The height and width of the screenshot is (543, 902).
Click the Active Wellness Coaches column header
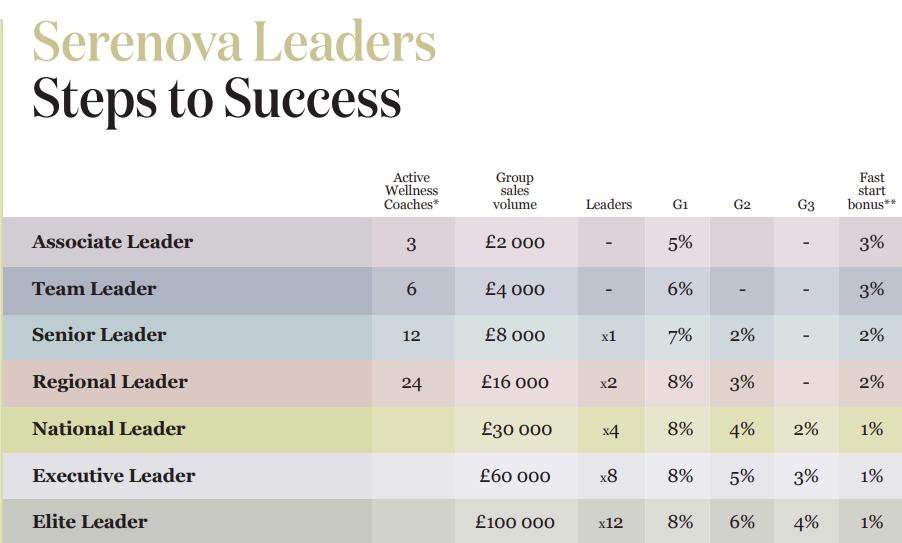[411, 191]
